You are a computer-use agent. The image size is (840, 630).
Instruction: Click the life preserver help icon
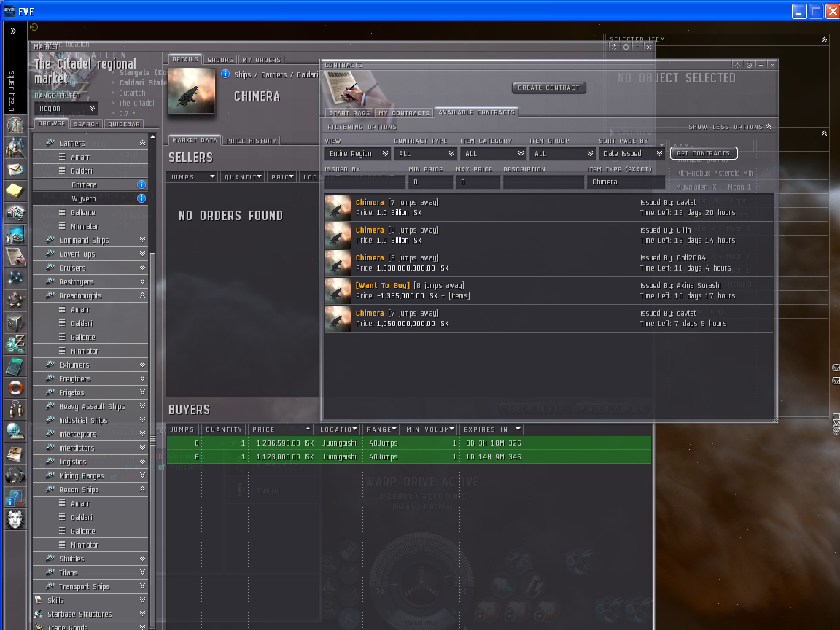15,388
